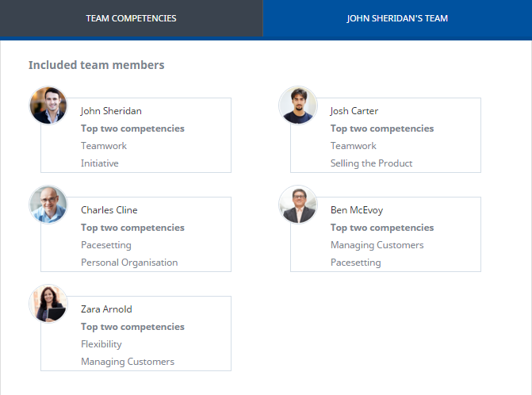
Task: Click John Sheridan's profile photo
Action: pos(48,105)
